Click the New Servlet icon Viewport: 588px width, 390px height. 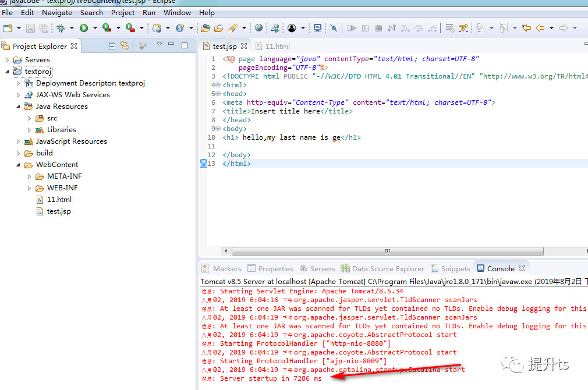(x=180, y=28)
